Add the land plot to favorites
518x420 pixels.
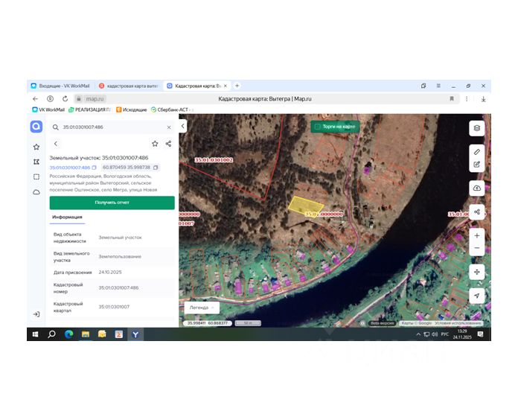pos(155,144)
